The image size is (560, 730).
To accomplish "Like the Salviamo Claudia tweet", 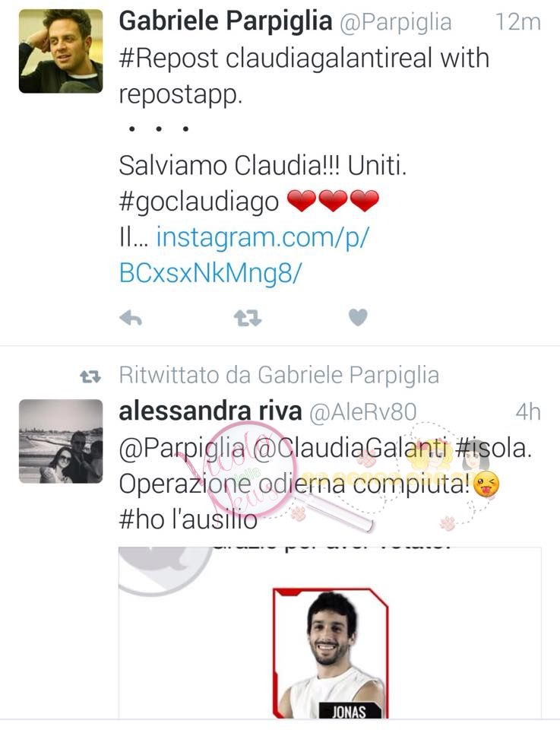I will tap(358, 318).
